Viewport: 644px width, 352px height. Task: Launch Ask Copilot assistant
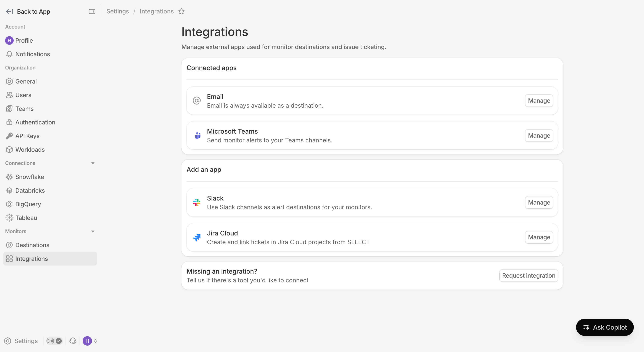point(605,327)
